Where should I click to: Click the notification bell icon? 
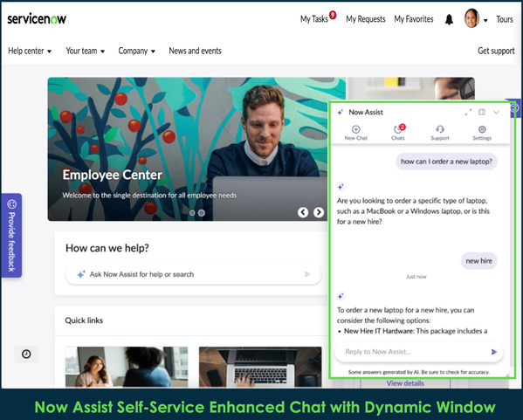[x=450, y=19]
